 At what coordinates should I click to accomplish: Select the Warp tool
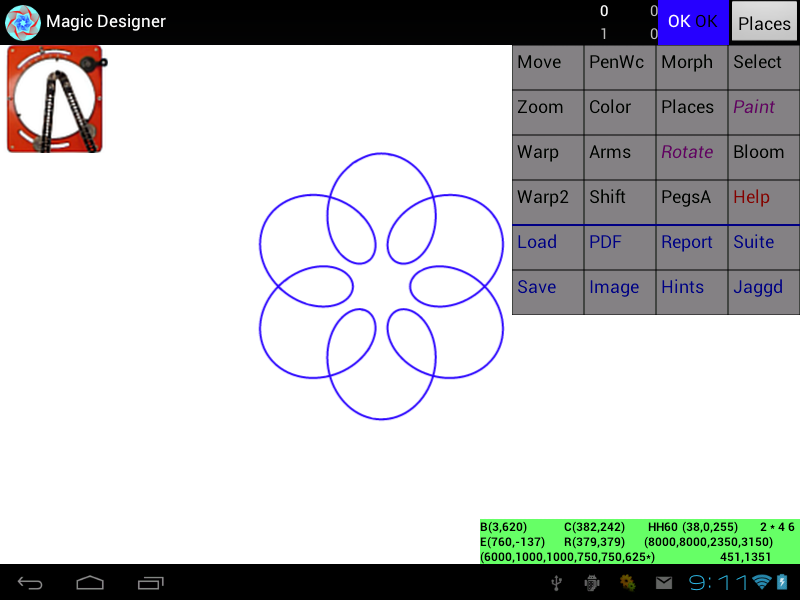tap(547, 157)
